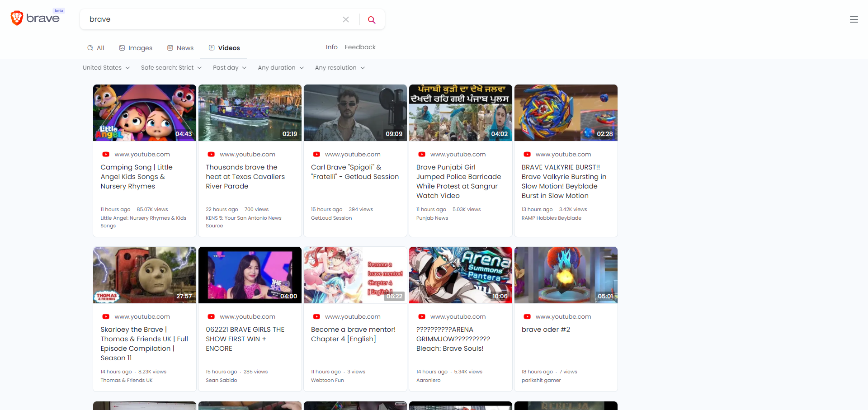Open the hamburger menu
Viewport: 868px width, 410px height.
click(x=854, y=19)
